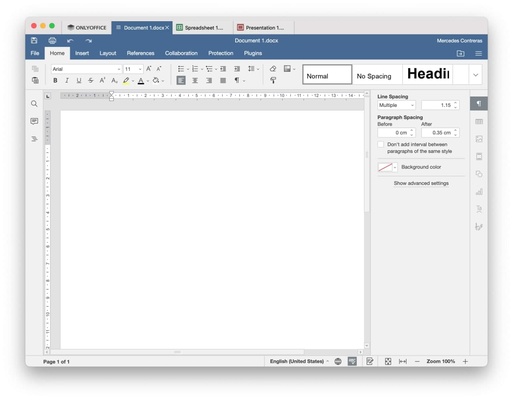Insert a numbered list
Image resolution: width=513 pixels, height=400 pixels.
(195, 69)
